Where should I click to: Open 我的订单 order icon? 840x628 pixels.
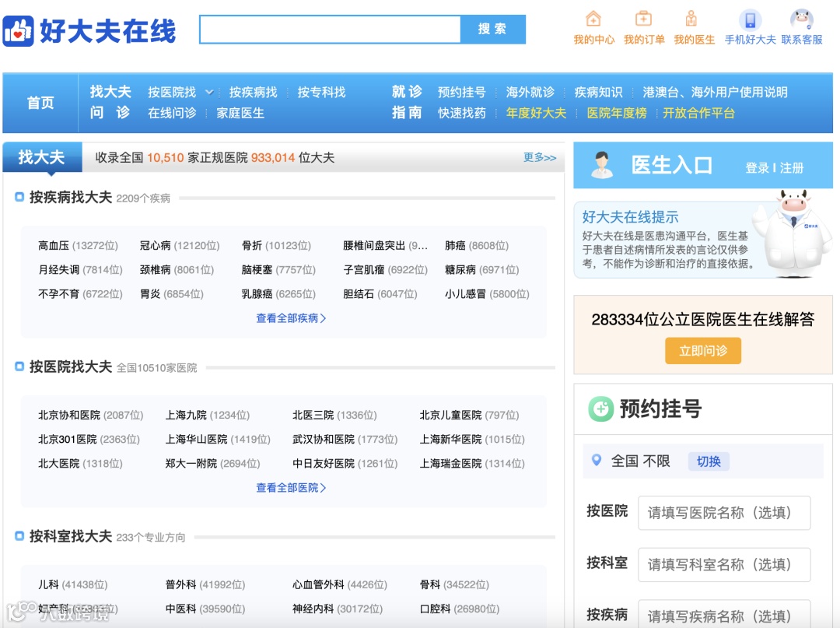tap(643, 19)
